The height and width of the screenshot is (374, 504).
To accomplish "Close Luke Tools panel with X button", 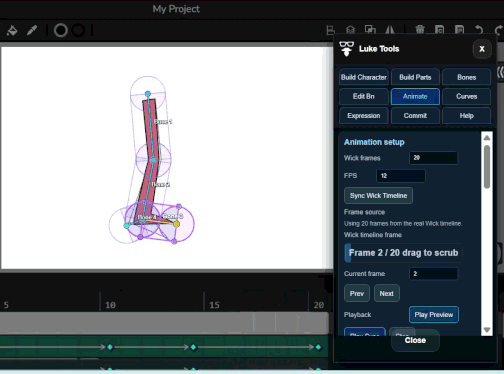I will pos(482,49).
